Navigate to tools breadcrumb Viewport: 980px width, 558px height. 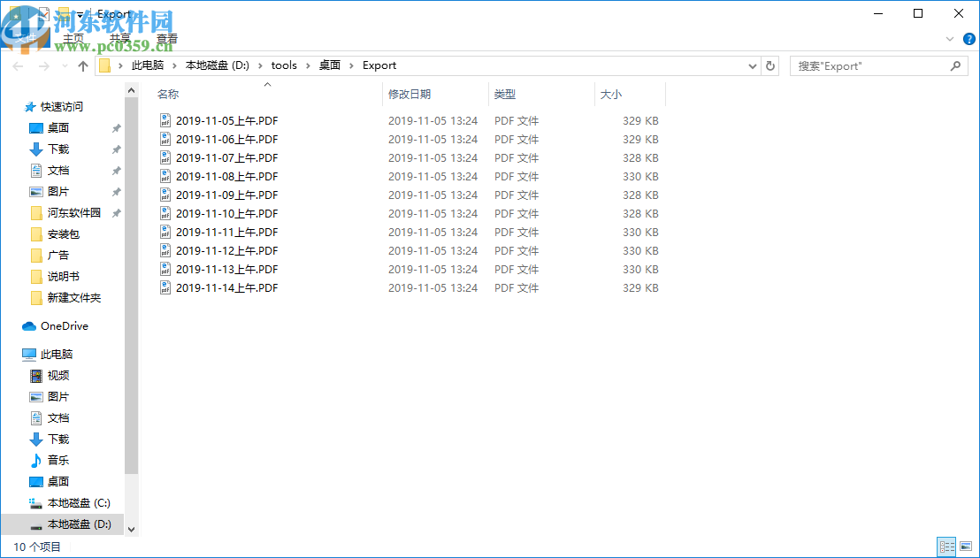click(x=284, y=65)
